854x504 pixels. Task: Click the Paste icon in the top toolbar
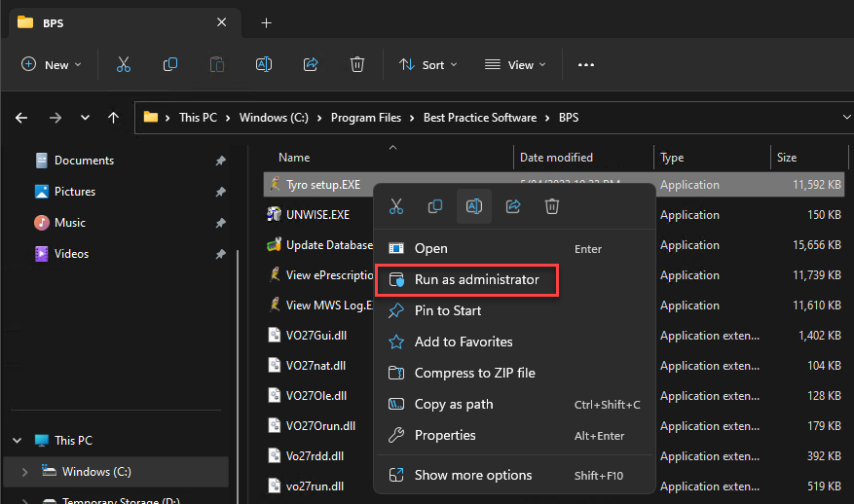click(x=217, y=65)
